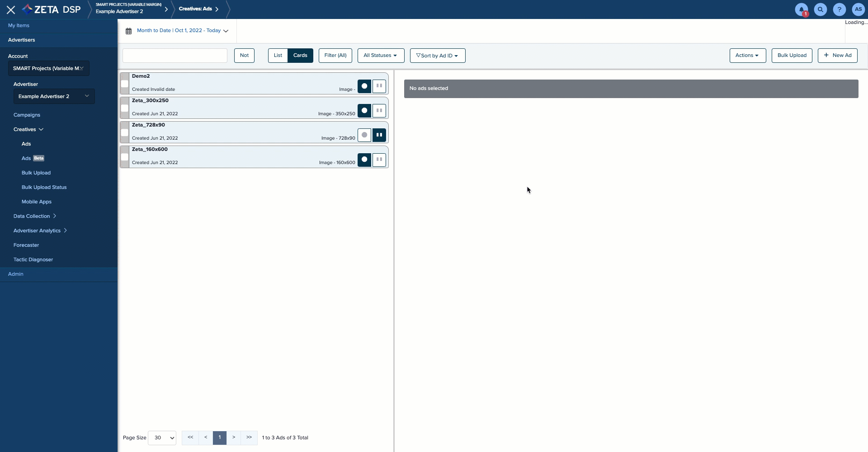Open Bulk Upload Status in sidebar
868x452 pixels.
(44, 187)
